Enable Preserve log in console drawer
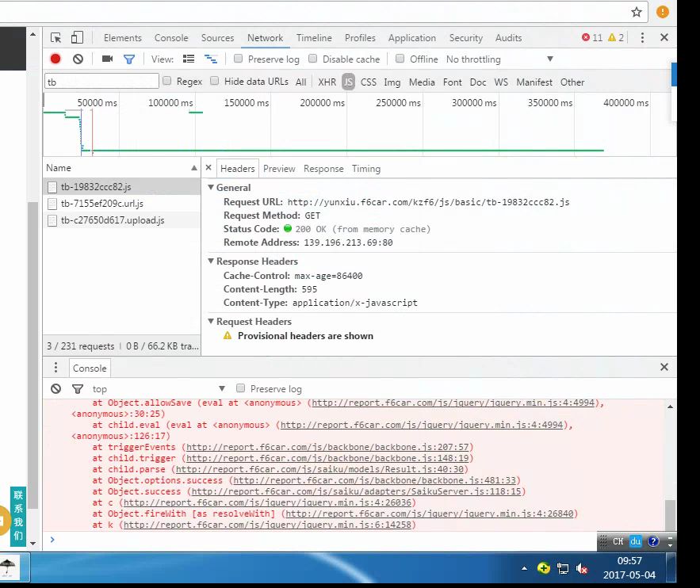700x588 pixels. (241, 388)
